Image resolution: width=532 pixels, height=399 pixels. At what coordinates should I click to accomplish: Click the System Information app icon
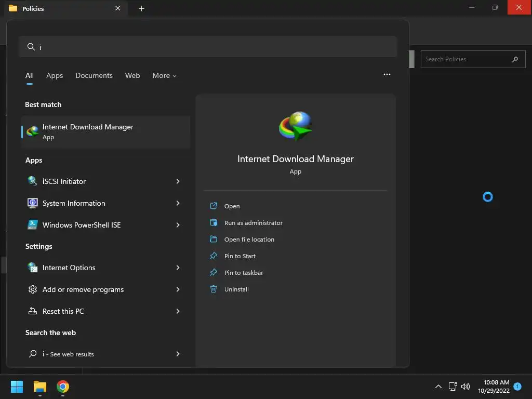click(32, 203)
